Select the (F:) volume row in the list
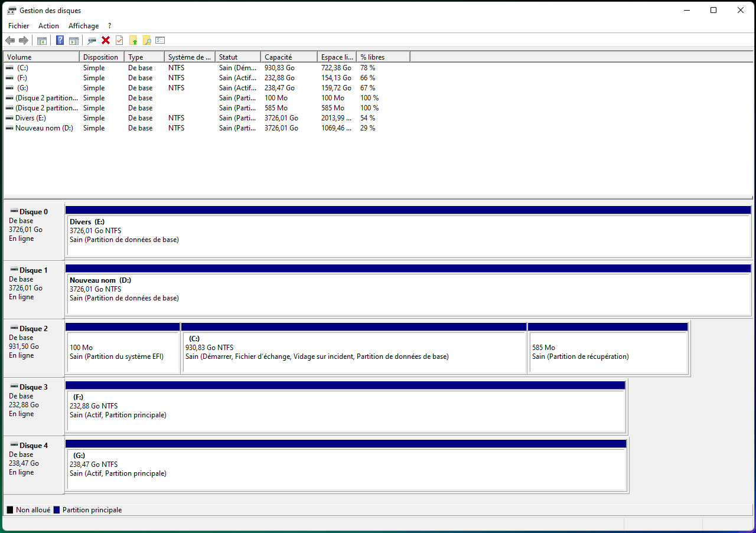 [x=207, y=78]
